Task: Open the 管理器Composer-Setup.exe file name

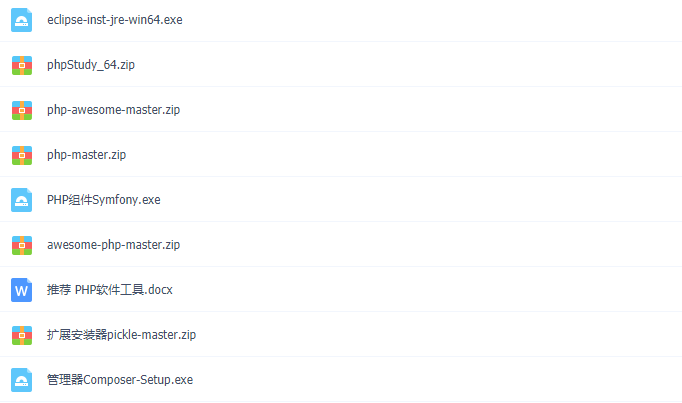Action: (120, 380)
